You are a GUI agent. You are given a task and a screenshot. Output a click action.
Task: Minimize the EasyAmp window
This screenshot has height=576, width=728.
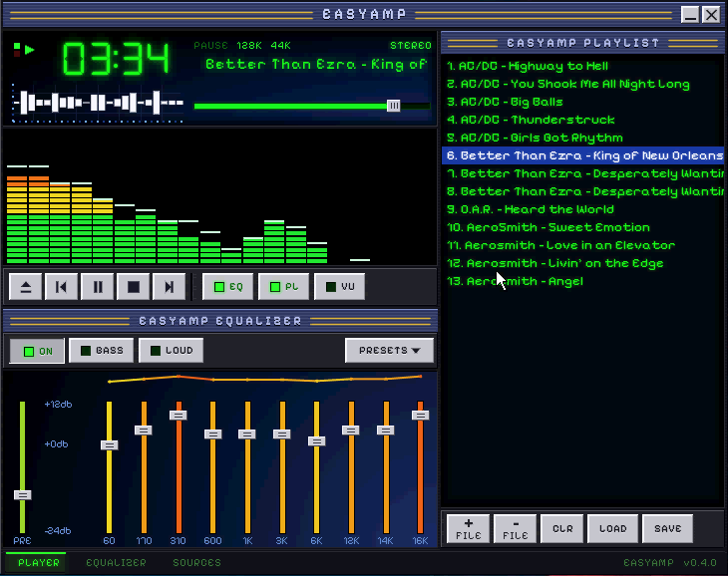[x=690, y=14]
